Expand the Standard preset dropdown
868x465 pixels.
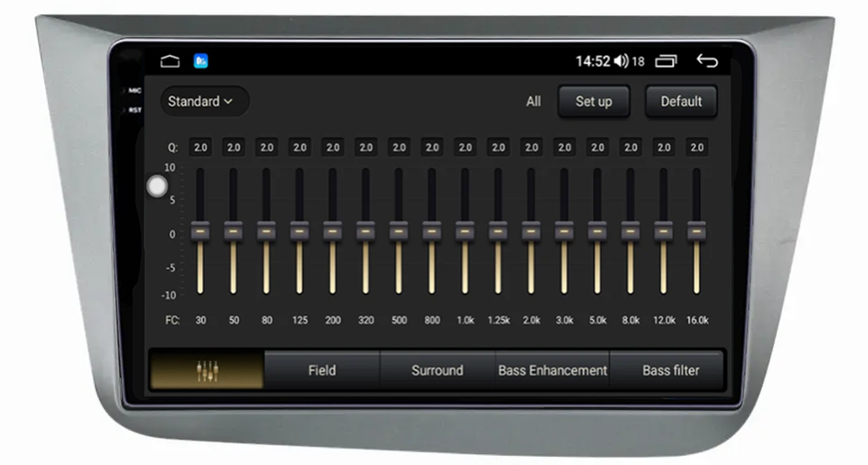point(200,101)
